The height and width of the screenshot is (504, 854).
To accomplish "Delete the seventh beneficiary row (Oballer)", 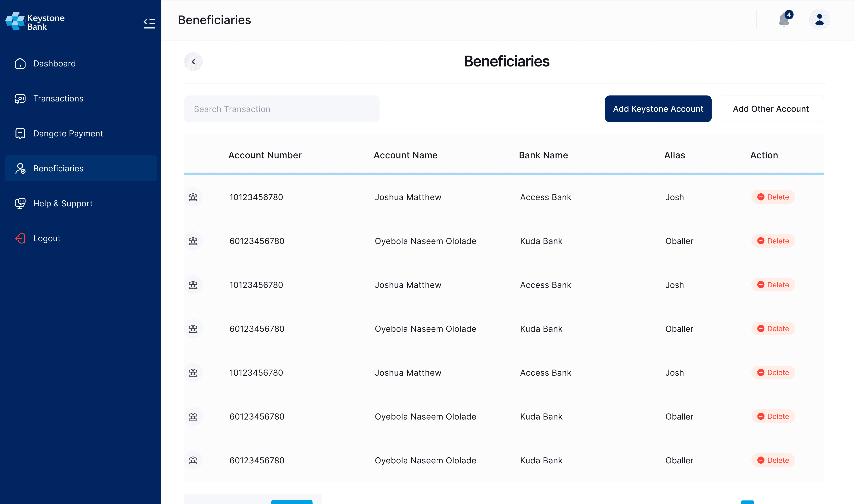I will [x=773, y=460].
